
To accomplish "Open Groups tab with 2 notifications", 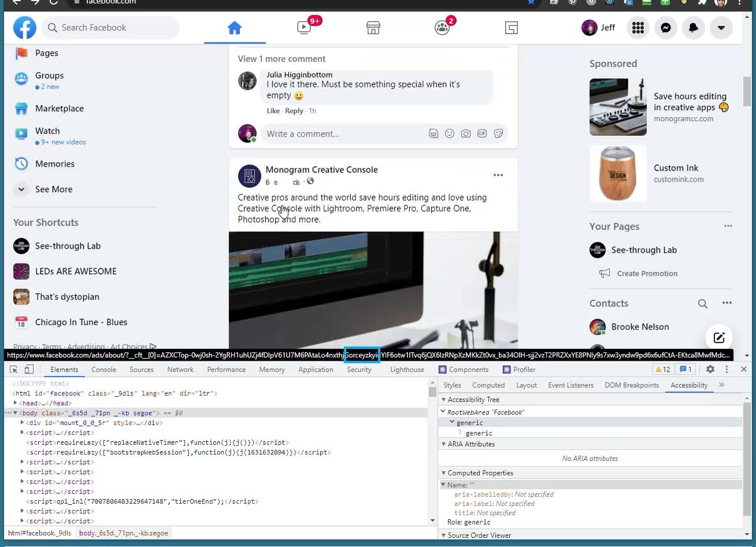I will pos(443,28).
